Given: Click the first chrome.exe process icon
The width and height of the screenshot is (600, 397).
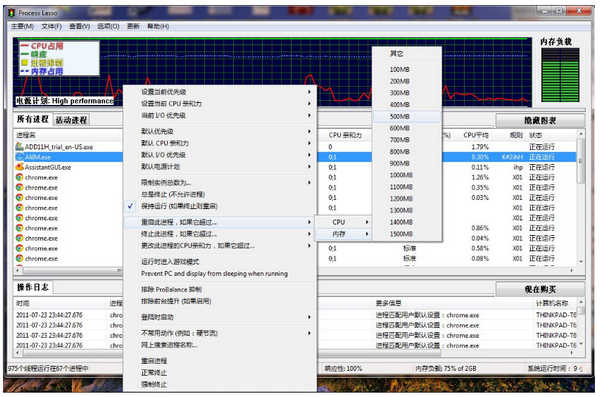Looking at the screenshot, I should (19, 177).
